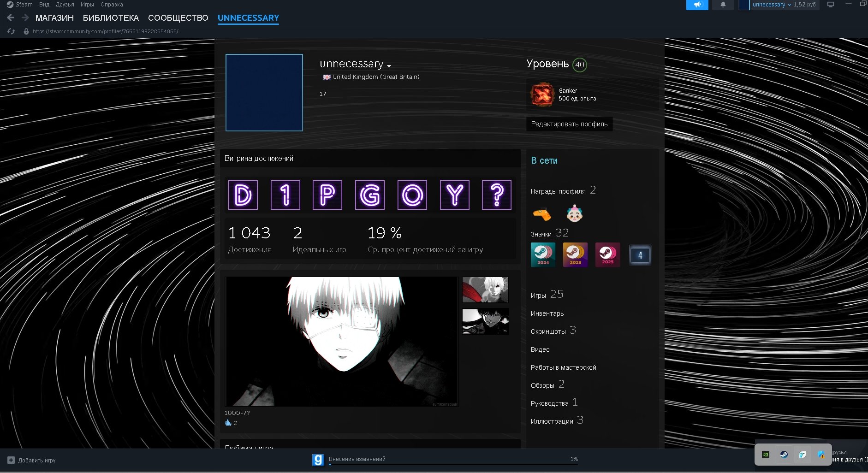Open the Видео link
This screenshot has height=473, width=868.
coord(540,349)
